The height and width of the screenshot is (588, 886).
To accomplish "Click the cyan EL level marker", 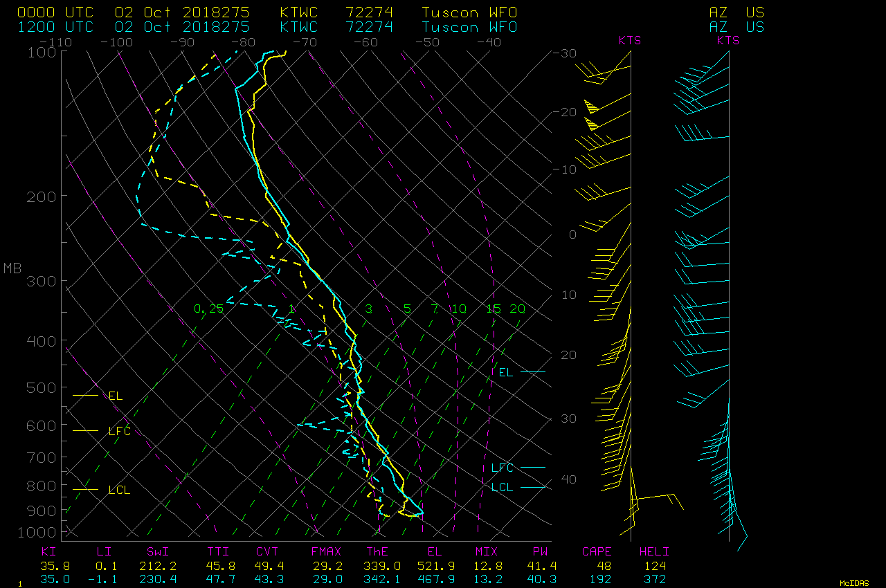I will [x=506, y=372].
